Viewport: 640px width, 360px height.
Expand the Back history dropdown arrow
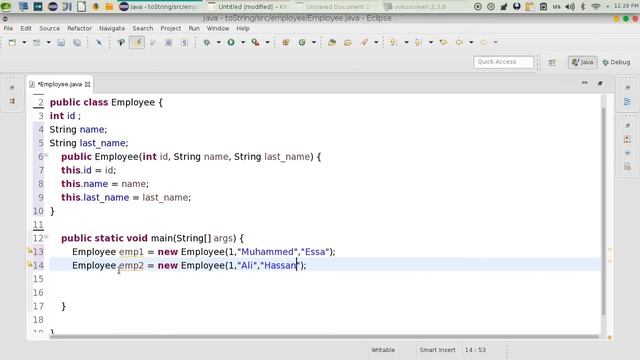(471, 42)
